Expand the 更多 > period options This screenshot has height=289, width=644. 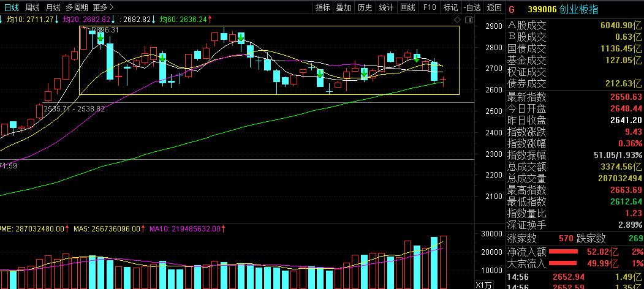(x=104, y=7)
